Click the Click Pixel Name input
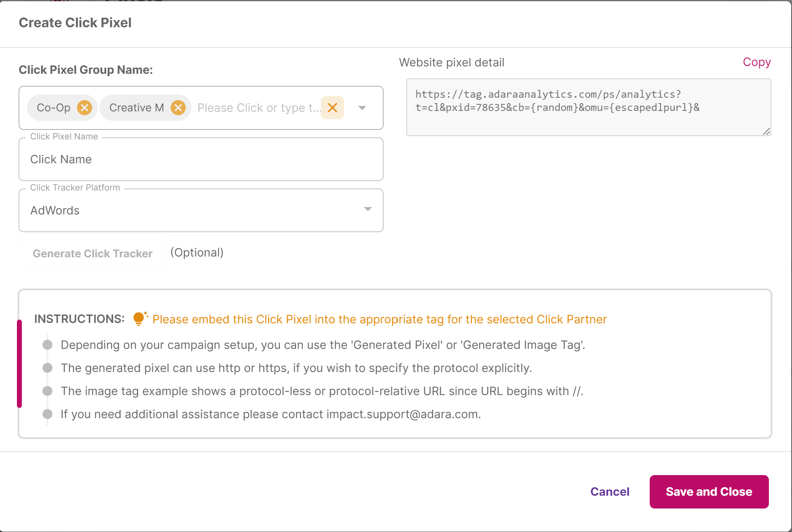Viewport: 792px width, 532px height. point(201,160)
